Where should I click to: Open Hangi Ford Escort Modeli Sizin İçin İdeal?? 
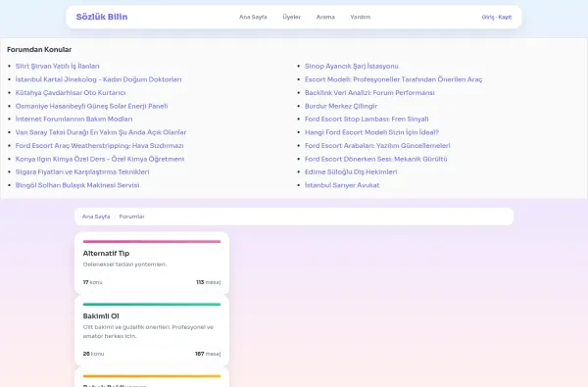[371, 132]
